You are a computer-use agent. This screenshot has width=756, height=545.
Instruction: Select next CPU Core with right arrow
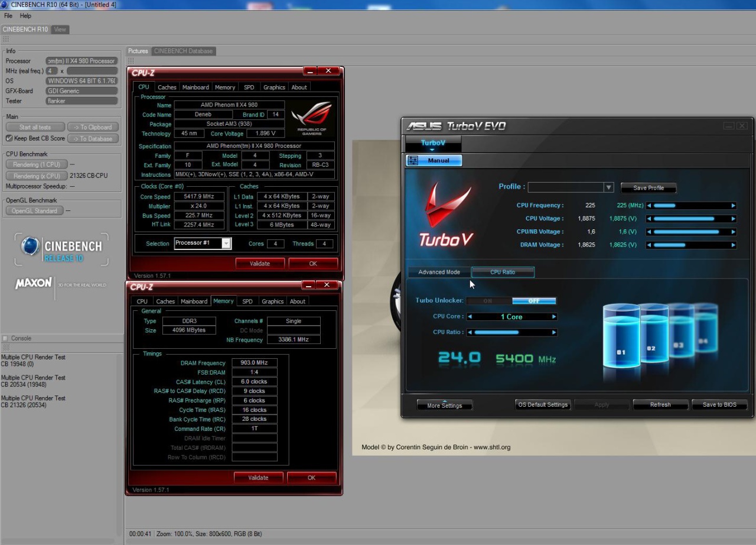[554, 317]
